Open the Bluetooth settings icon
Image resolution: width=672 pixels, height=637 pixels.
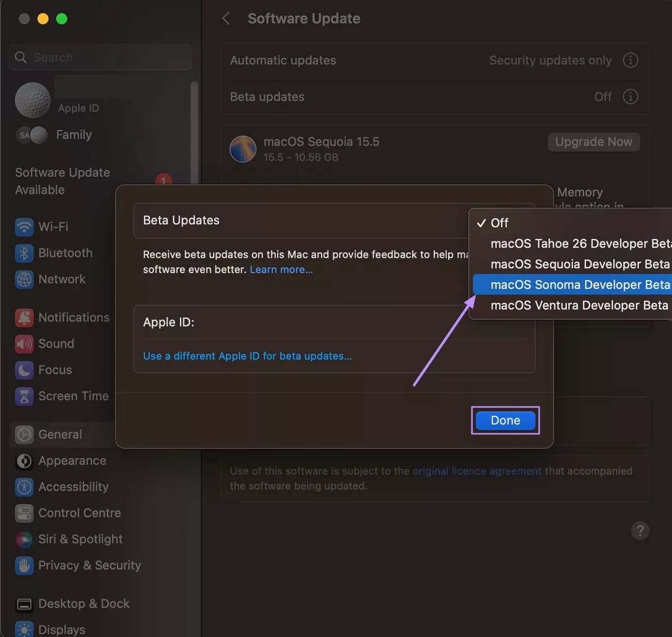pyautogui.click(x=24, y=253)
